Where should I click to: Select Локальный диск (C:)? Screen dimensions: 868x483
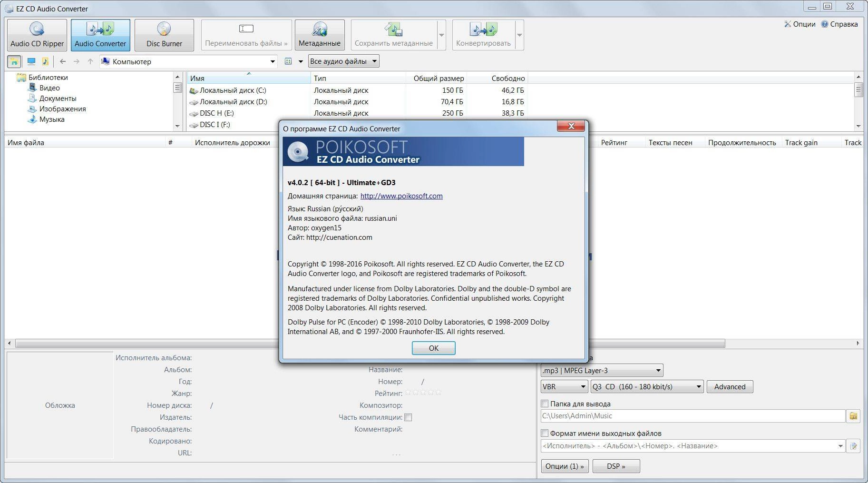233,90
